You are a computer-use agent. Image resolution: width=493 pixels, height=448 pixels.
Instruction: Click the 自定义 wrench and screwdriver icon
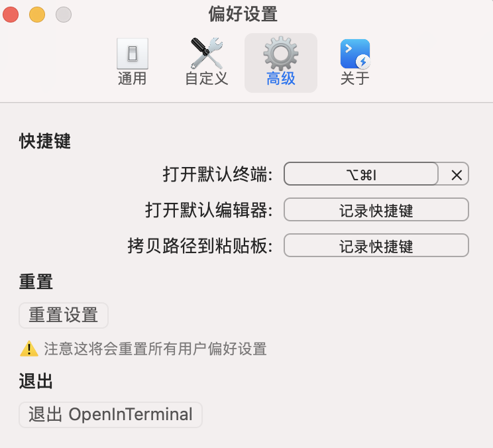tap(206, 54)
